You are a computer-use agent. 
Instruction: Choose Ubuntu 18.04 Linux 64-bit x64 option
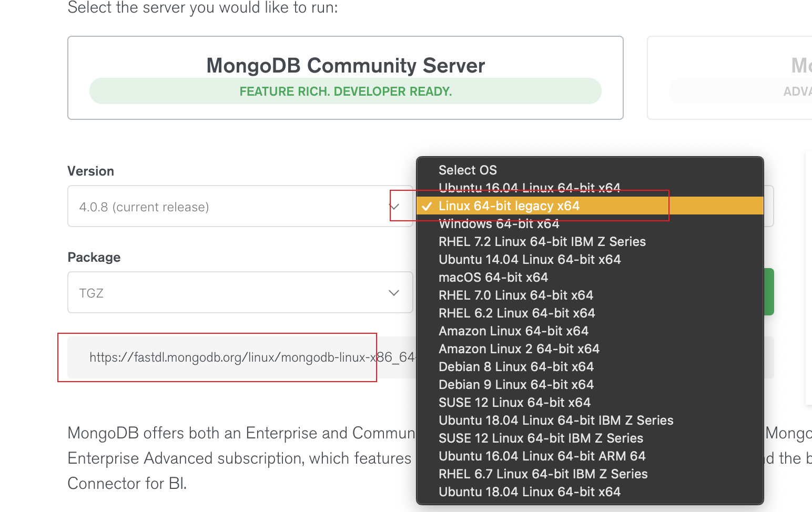pos(590,491)
